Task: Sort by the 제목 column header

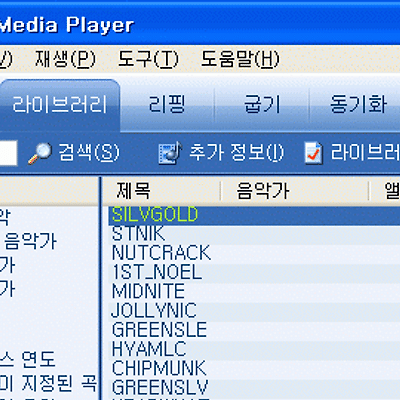Action: coord(161,191)
